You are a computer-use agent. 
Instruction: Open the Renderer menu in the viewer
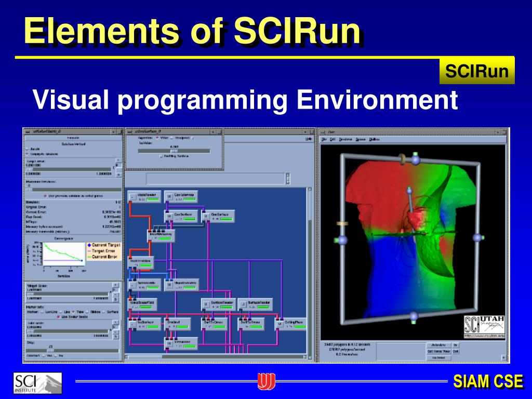coord(345,139)
